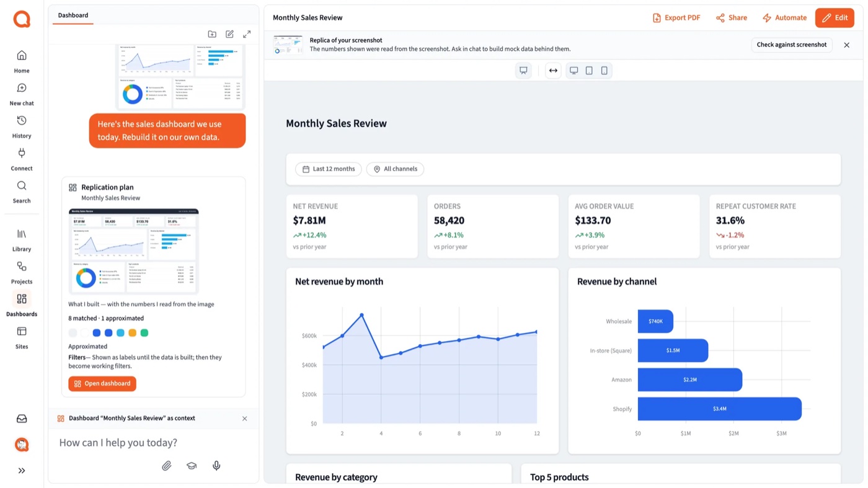The image size is (868, 488).
Task: Click the compose new note icon
Action: tap(229, 34)
